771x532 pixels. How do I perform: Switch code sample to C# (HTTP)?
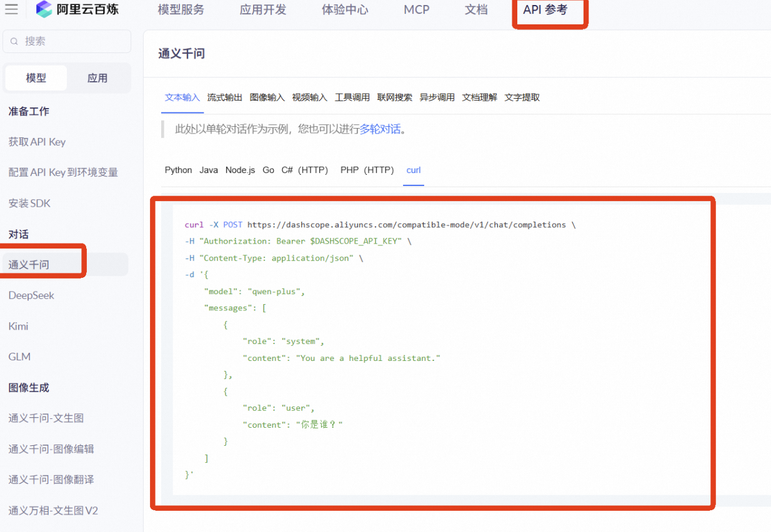[x=305, y=170]
